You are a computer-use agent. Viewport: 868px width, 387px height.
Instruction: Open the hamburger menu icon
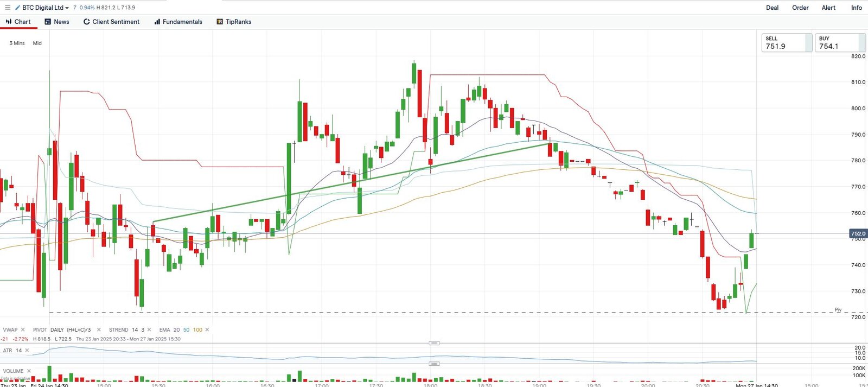7,8
